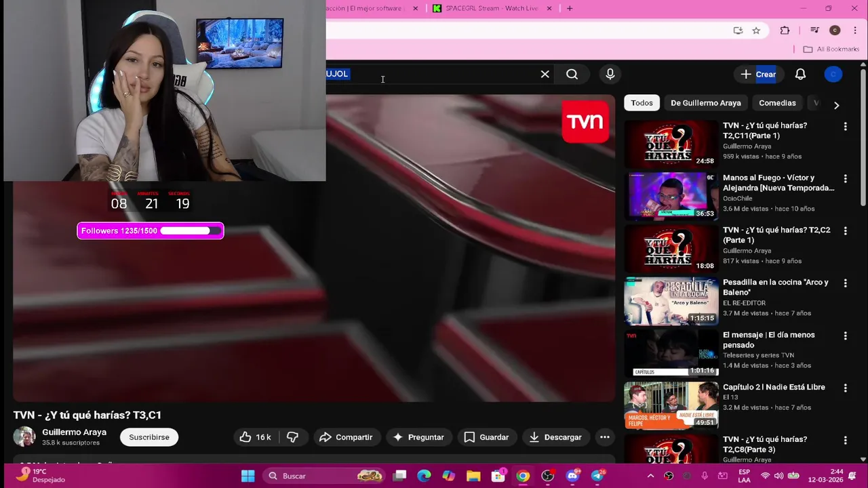This screenshot has height=488, width=868.
Task: Open Microsoft Edge from taskbar
Action: [x=424, y=476]
